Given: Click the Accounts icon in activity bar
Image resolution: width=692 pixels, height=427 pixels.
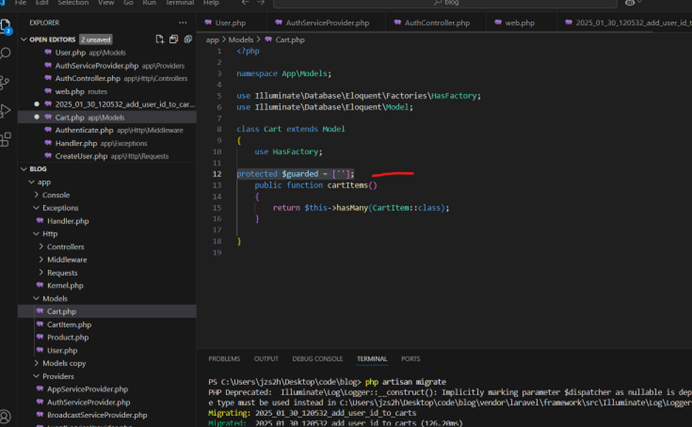Looking at the screenshot, I should tap(7, 416).
